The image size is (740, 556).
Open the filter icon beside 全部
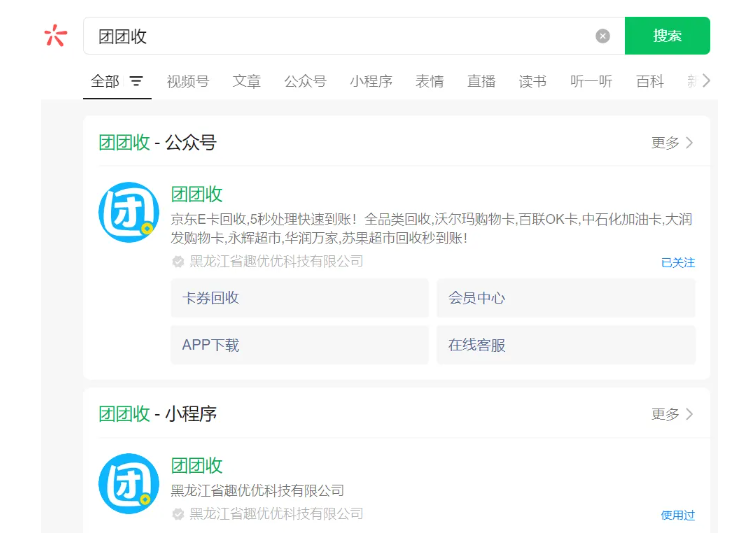point(136,81)
